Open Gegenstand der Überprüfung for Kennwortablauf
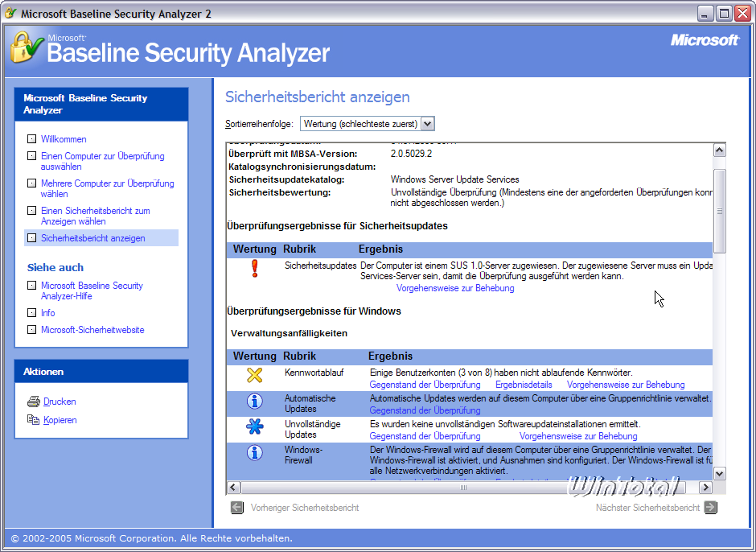The image size is (756, 552). click(x=425, y=385)
